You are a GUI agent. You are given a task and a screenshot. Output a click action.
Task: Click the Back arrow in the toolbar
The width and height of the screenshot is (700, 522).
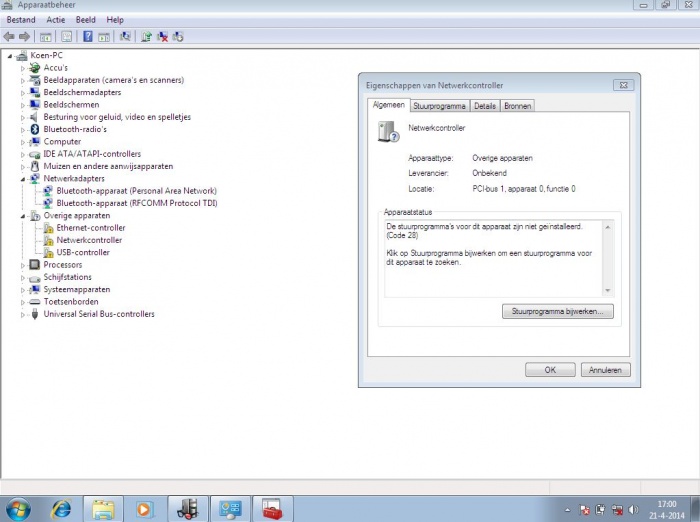(8, 37)
